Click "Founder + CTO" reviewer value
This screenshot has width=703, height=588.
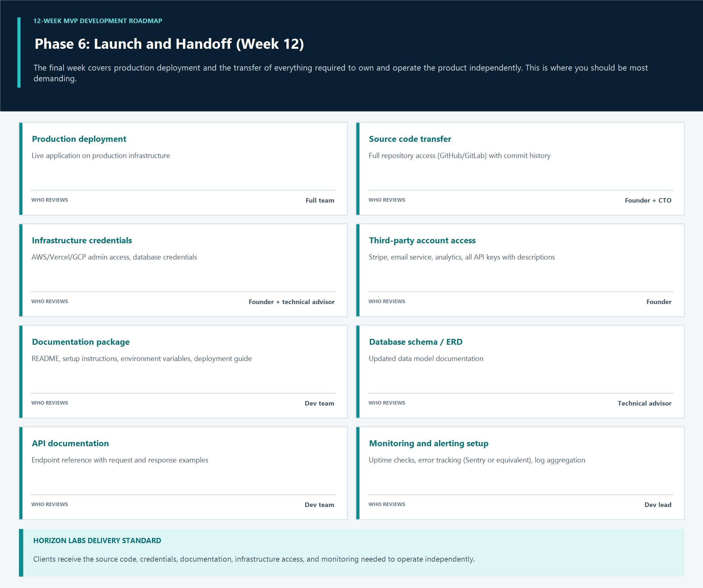click(648, 200)
